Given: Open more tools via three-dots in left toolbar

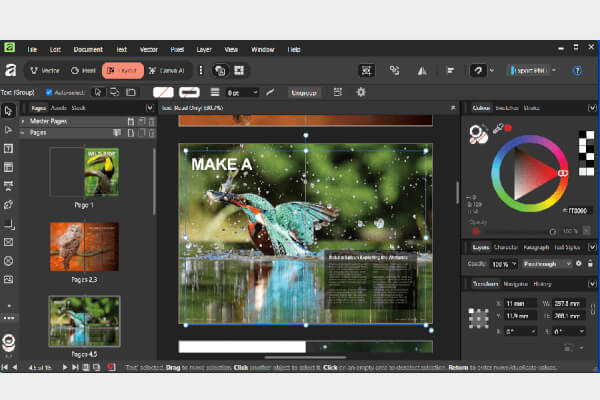Looking at the screenshot, I should pyautogui.click(x=8, y=318).
